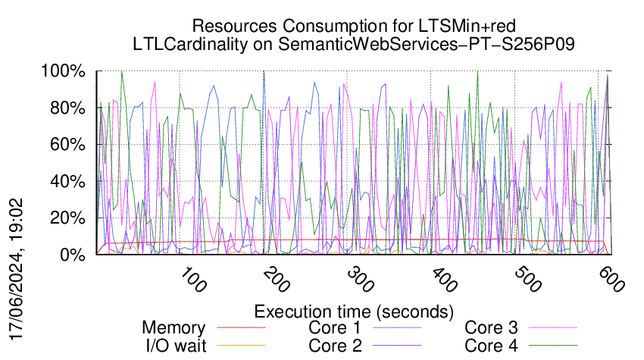The width and height of the screenshot is (644, 360).
Task: Click the '400' x-axis tick label
Action: pos(445,280)
